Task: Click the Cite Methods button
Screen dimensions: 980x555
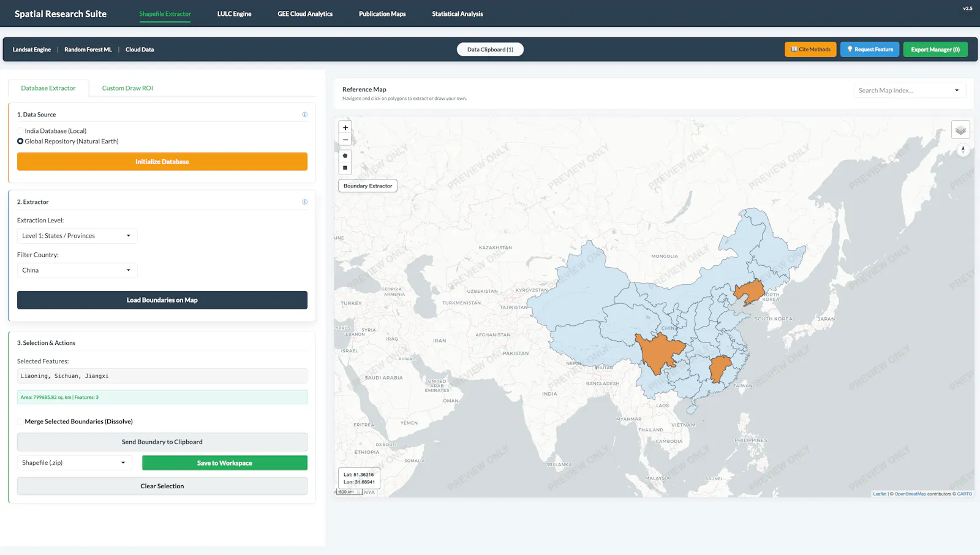Action: 810,50
